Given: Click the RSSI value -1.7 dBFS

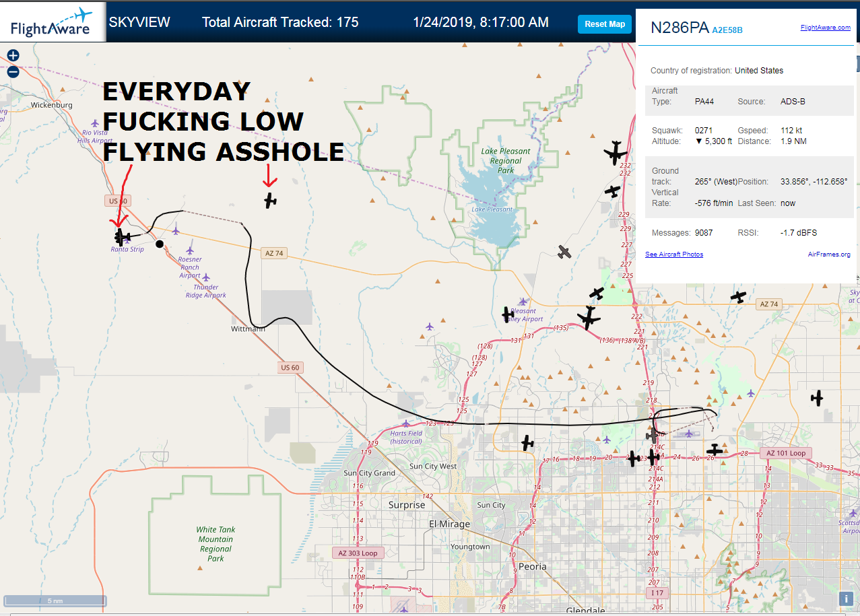Looking at the screenshot, I should pyautogui.click(x=798, y=233).
